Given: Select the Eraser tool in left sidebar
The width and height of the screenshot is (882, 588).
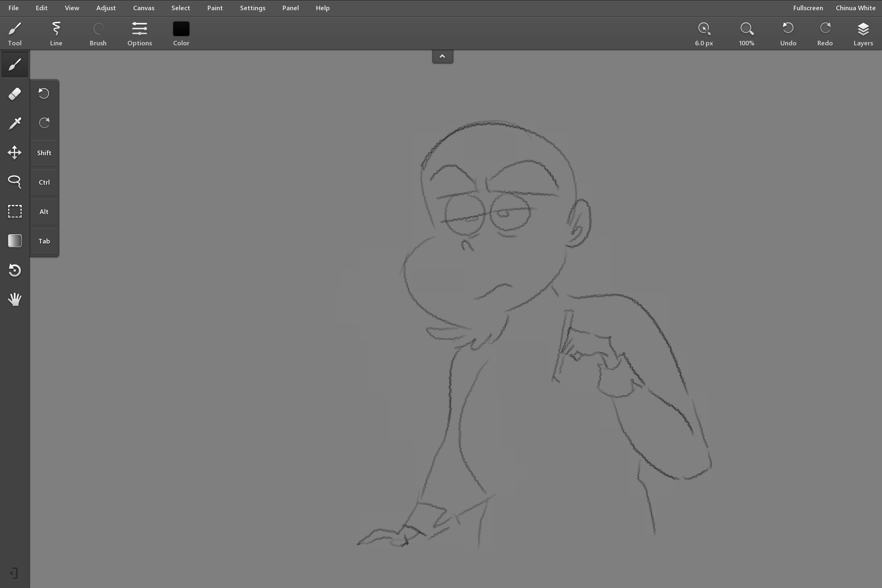Looking at the screenshot, I should 15,94.
